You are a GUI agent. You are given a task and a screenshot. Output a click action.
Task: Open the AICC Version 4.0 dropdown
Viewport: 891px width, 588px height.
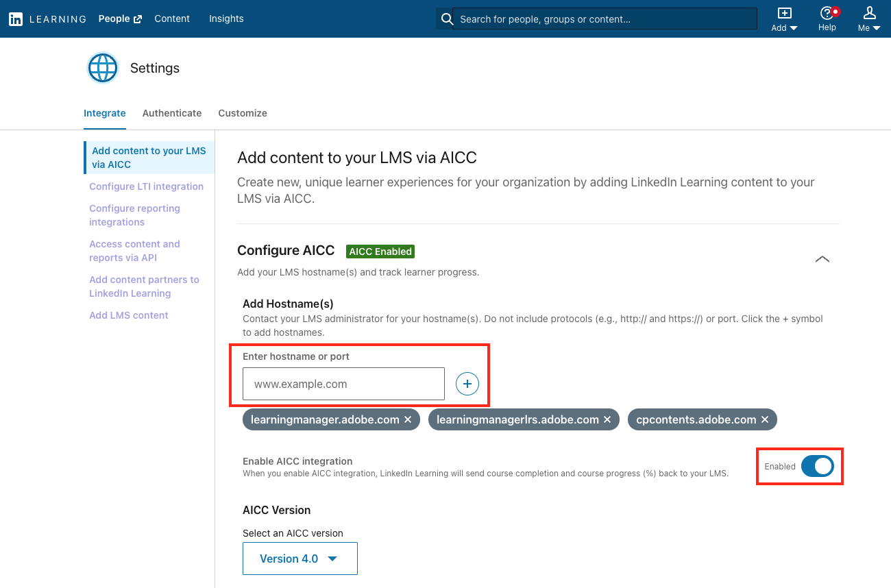pos(300,559)
